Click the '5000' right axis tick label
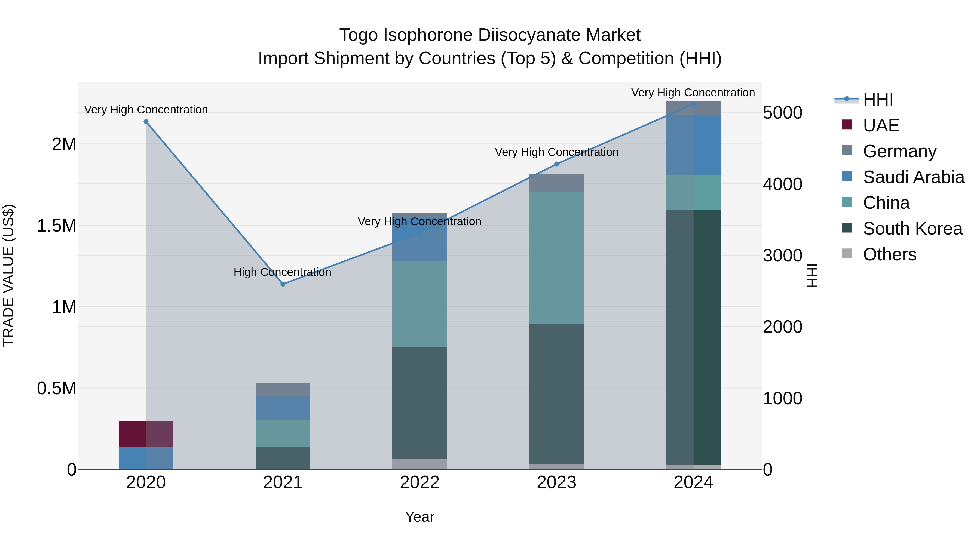This screenshot has height=551, width=980. point(783,113)
